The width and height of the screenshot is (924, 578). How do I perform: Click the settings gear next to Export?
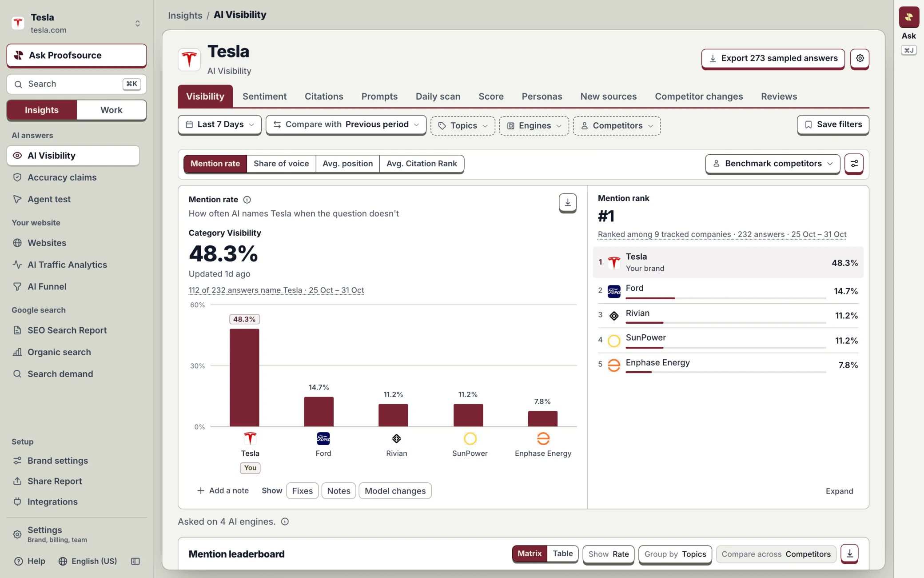tap(860, 58)
